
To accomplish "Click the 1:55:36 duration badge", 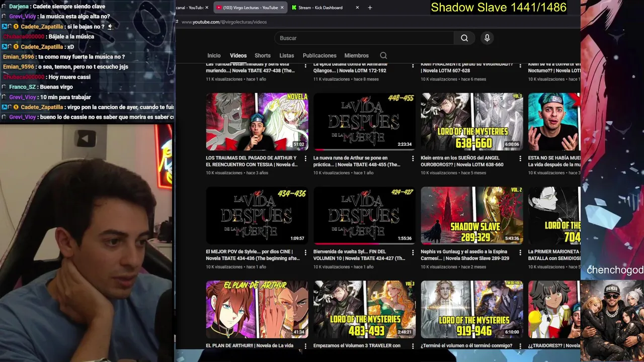I will click(x=405, y=238).
